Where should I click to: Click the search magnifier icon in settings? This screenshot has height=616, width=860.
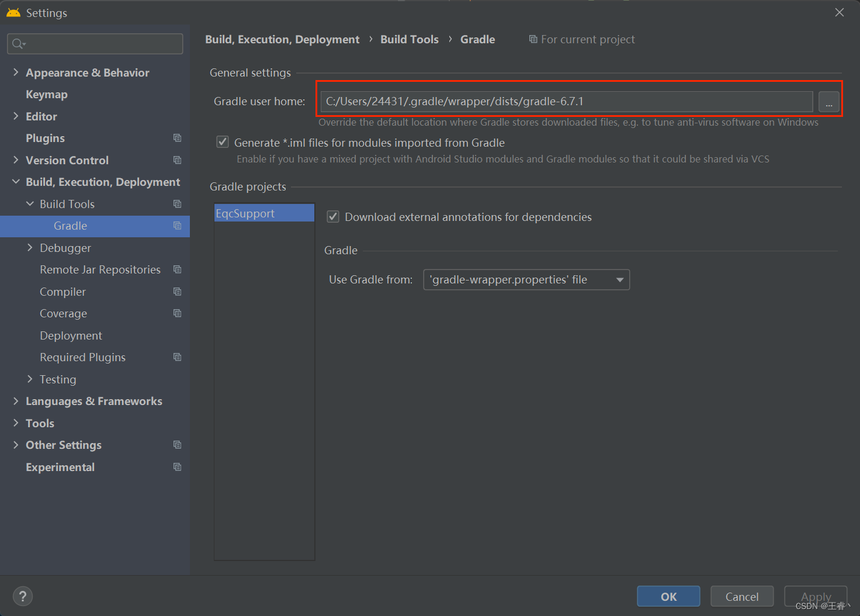[18, 44]
